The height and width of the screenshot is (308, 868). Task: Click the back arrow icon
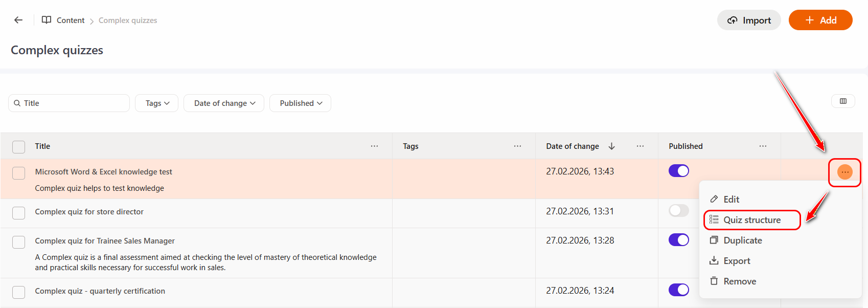[18, 20]
